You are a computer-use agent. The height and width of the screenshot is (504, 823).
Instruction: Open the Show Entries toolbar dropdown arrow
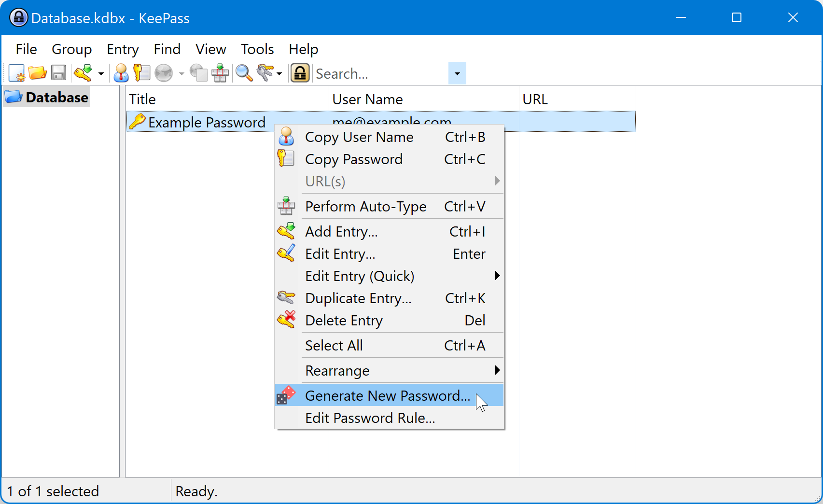point(279,74)
